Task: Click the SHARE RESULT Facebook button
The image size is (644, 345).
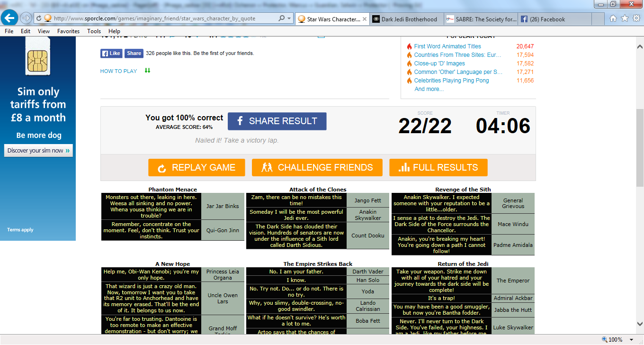Action: click(x=277, y=121)
